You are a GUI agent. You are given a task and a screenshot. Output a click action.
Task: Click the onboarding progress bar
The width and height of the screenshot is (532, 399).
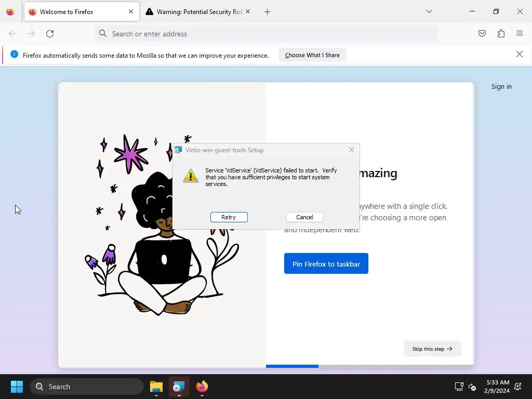coord(370,366)
